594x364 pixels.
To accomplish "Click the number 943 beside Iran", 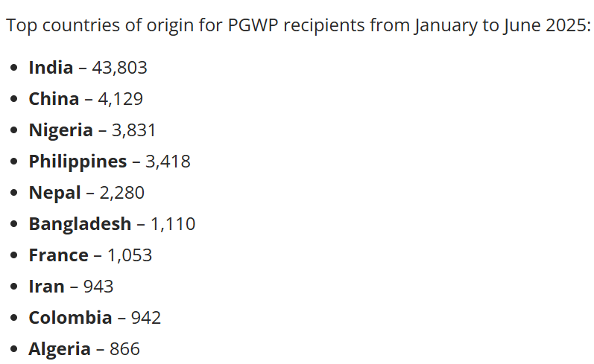I will point(98,287).
